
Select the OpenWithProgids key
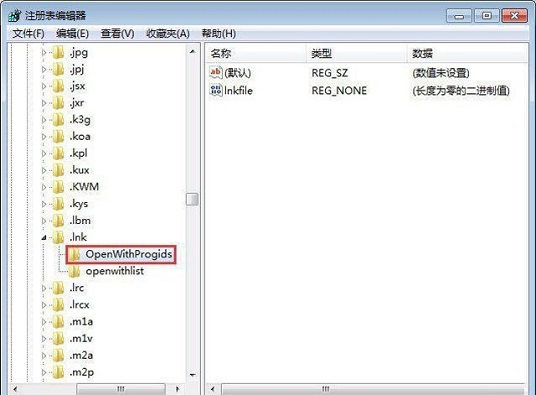coord(129,254)
